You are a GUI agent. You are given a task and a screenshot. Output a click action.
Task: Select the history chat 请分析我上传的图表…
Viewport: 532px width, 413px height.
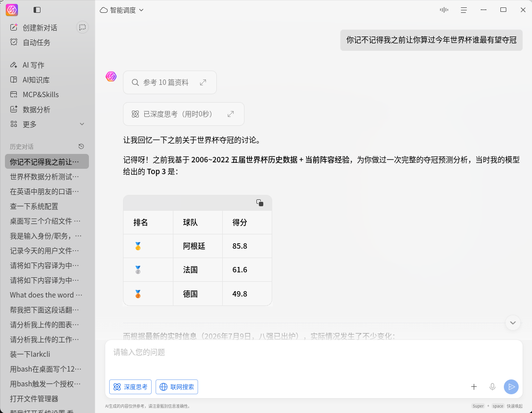47,325
